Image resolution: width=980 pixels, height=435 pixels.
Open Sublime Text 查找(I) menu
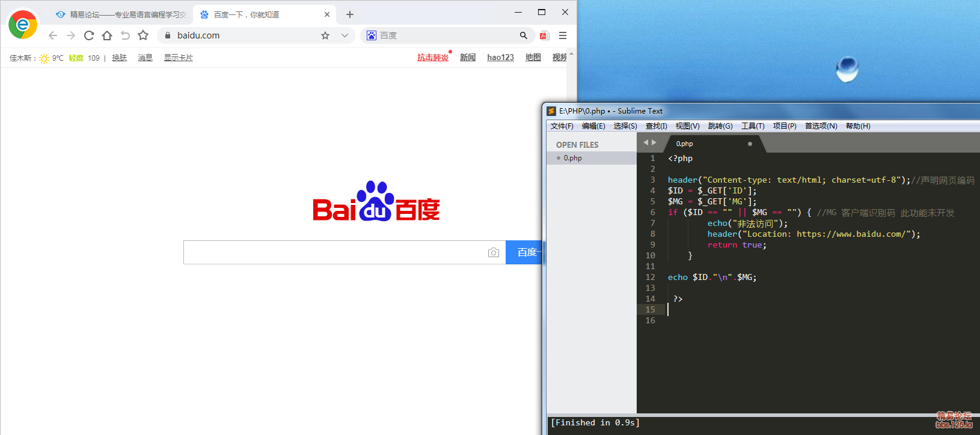pos(657,126)
